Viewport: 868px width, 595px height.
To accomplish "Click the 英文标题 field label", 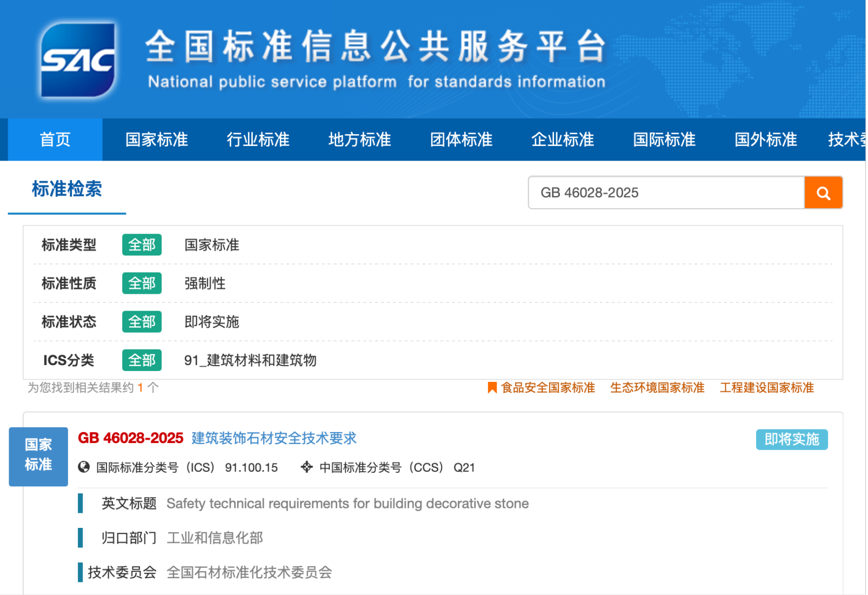I will 129,504.
